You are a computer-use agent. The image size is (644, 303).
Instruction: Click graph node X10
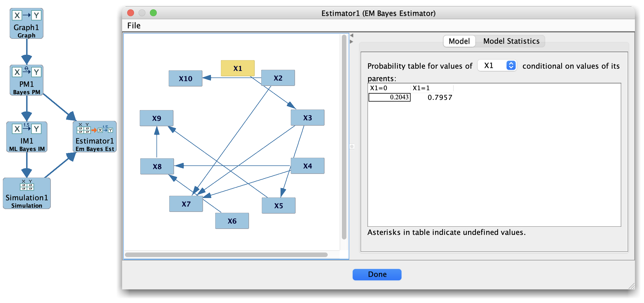pos(185,79)
